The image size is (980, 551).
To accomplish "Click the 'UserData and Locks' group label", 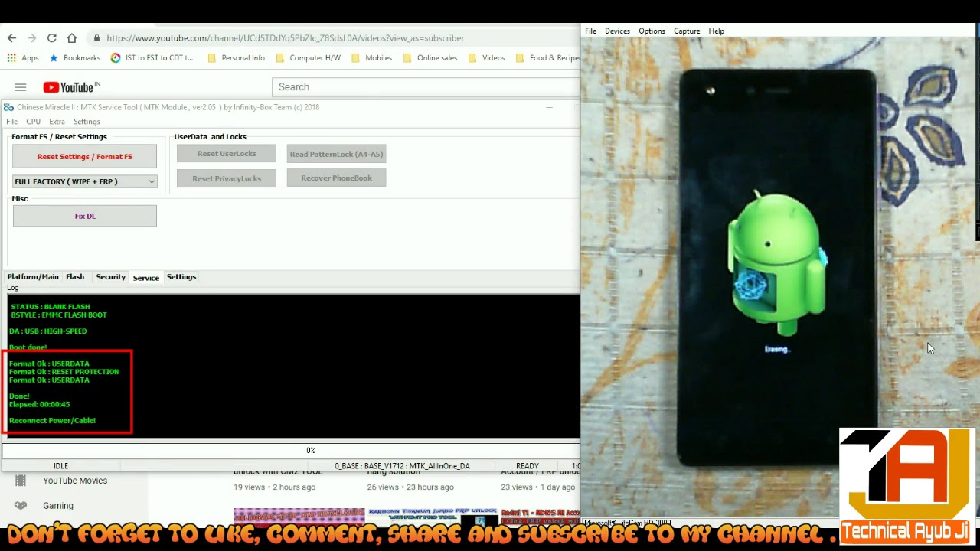I will tap(210, 137).
